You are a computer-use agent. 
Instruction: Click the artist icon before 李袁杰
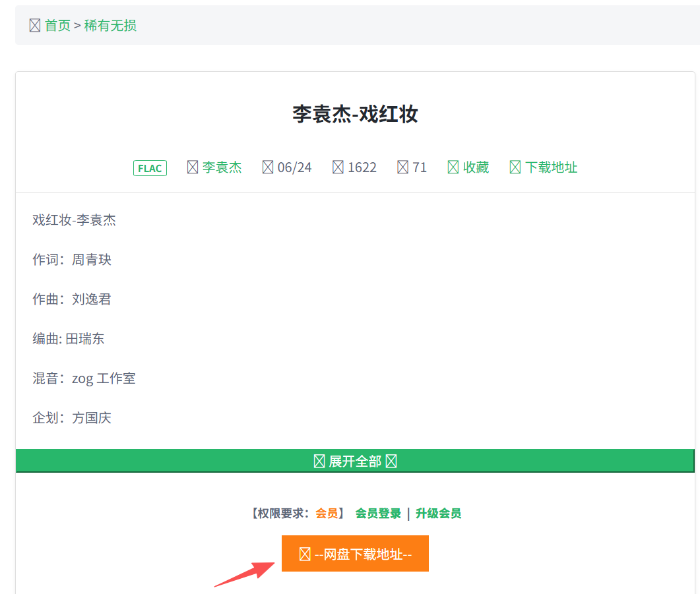[193, 167]
